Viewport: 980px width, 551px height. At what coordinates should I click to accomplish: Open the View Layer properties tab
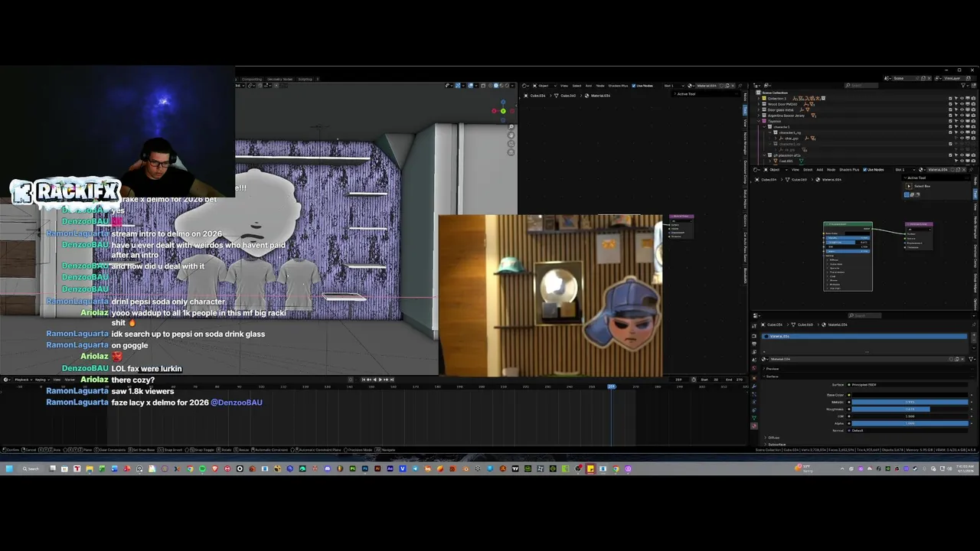(x=754, y=352)
